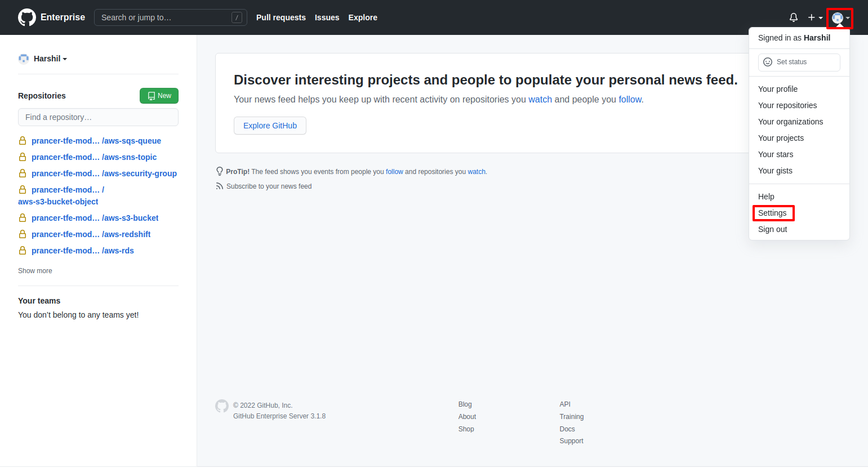Screen dimensions: 868x468
Task: Select Your profile from the menu
Action: coord(778,89)
